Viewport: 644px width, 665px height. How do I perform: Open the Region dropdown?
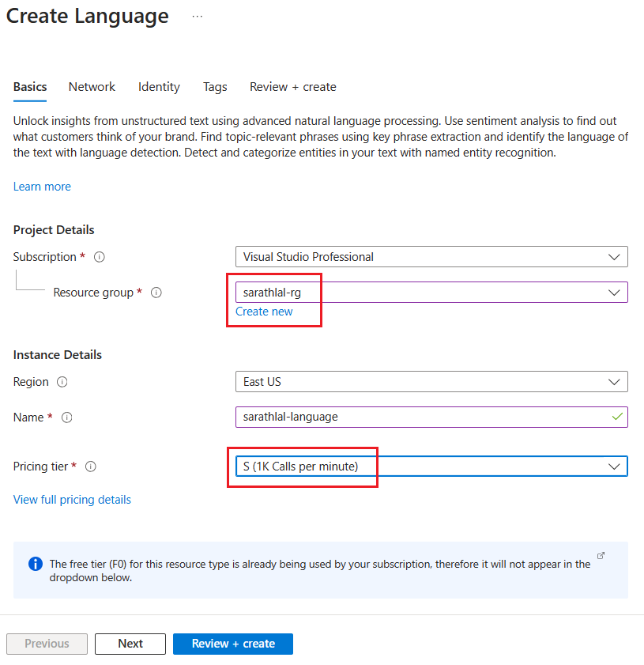pyautogui.click(x=614, y=382)
